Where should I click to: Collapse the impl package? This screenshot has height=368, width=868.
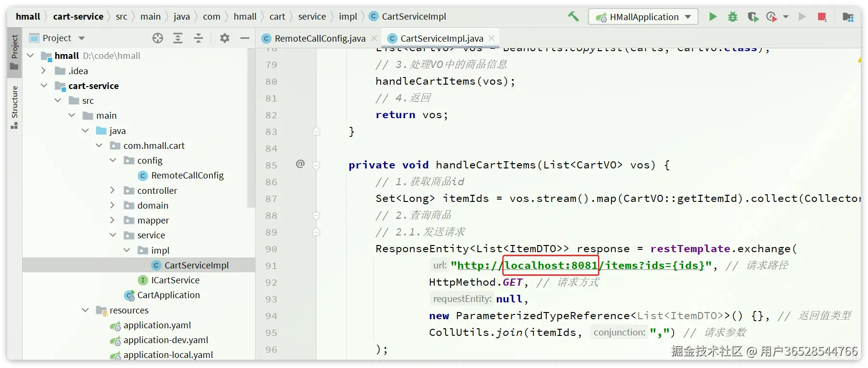[127, 250]
